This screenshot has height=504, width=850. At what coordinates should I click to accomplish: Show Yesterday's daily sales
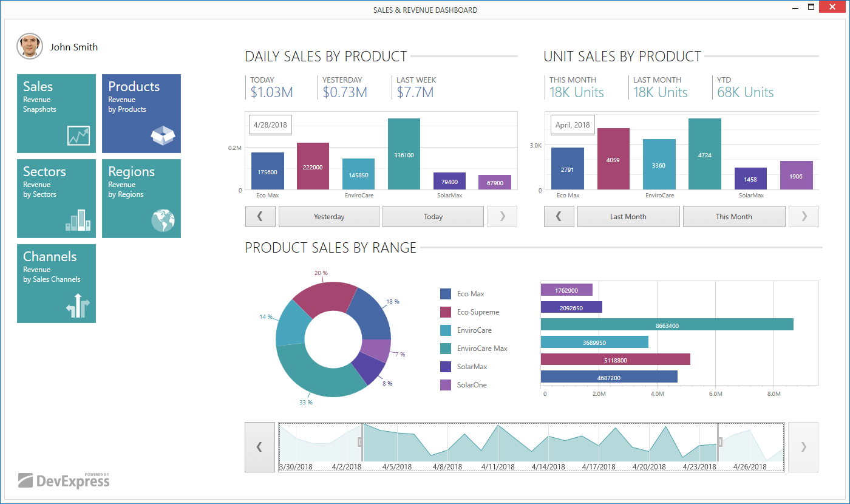pyautogui.click(x=329, y=217)
